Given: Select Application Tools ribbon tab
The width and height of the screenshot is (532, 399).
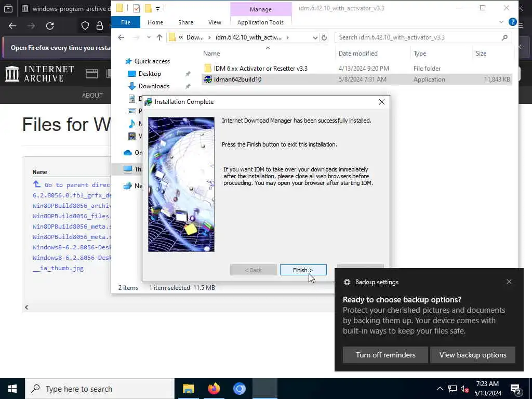Looking at the screenshot, I should point(261,22).
